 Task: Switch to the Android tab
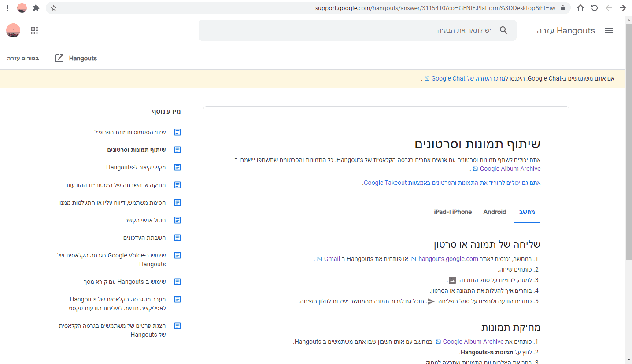(495, 212)
